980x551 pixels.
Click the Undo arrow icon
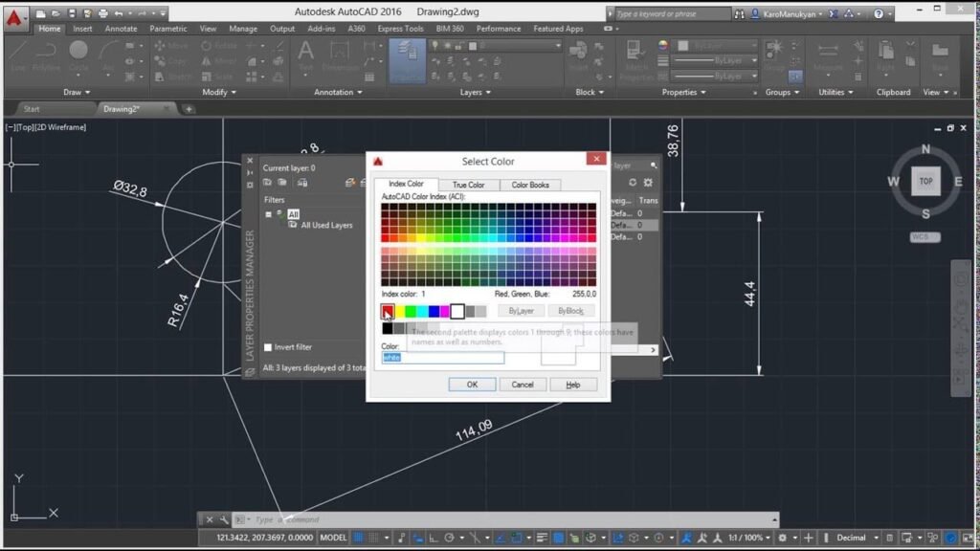(119, 13)
